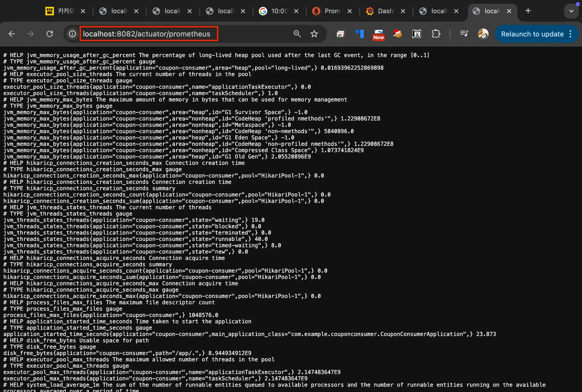Reload the prometheus metrics page
The height and width of the screenshot is (392, 582).
pyautogui.click(x=50, y=34)
